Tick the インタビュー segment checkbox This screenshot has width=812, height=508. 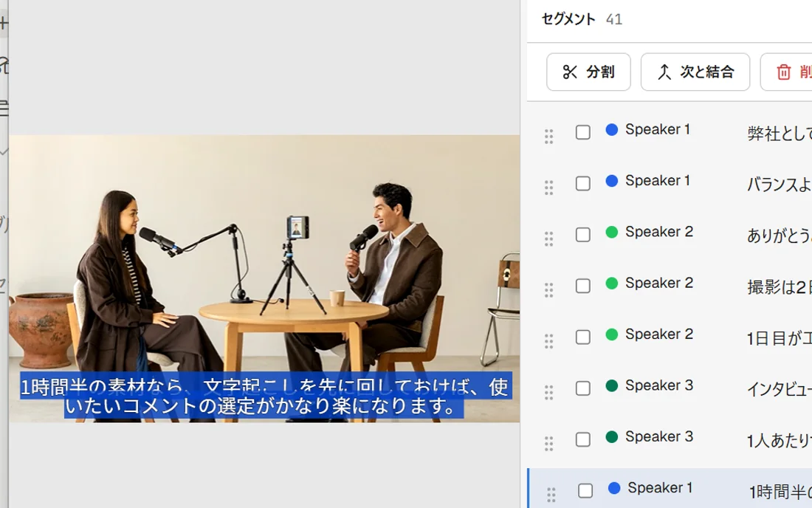[583, 388]
